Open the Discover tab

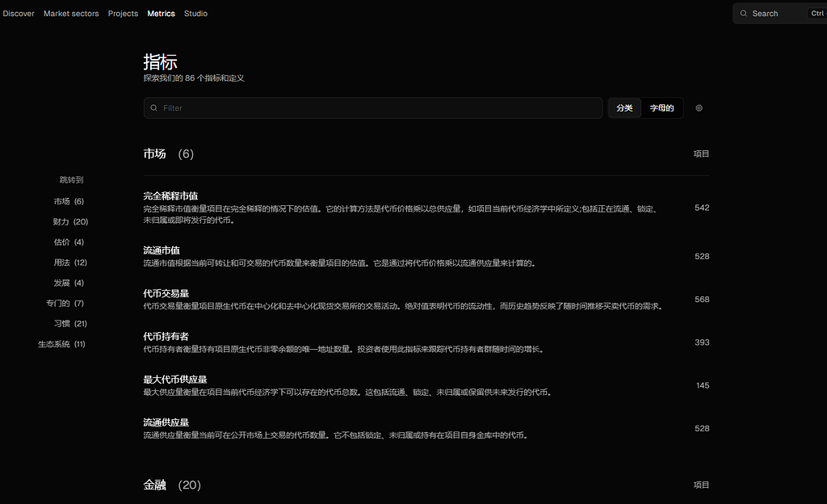(18, 14)
